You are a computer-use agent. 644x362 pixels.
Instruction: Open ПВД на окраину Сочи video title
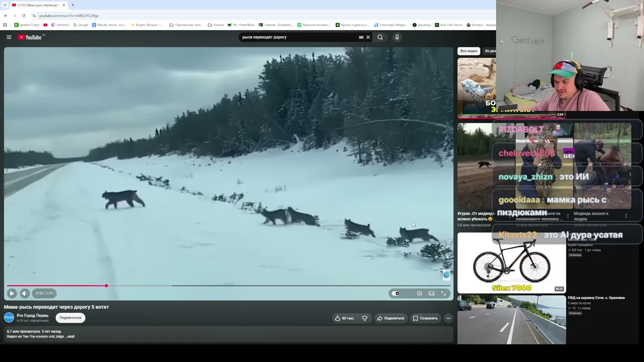596,298
